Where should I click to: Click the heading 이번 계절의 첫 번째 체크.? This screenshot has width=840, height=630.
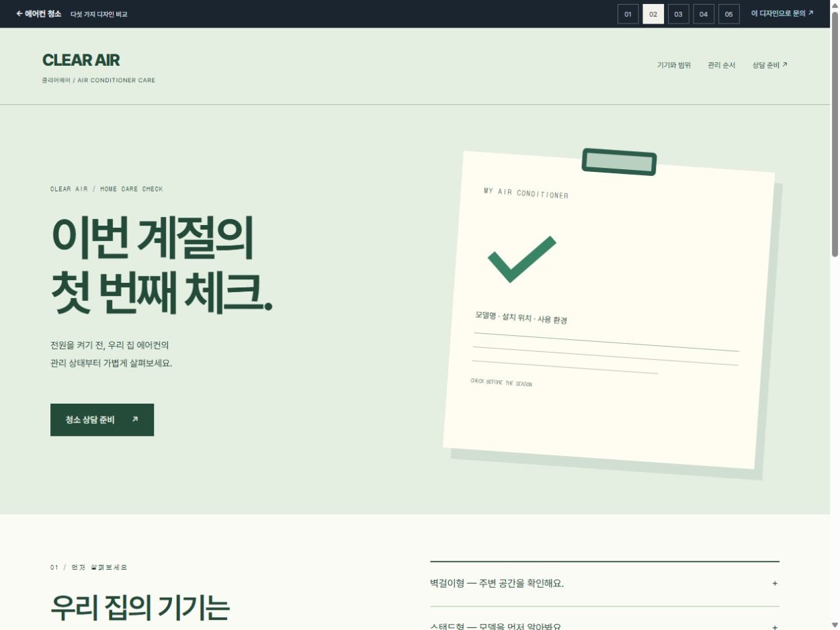tap(161, 265)
